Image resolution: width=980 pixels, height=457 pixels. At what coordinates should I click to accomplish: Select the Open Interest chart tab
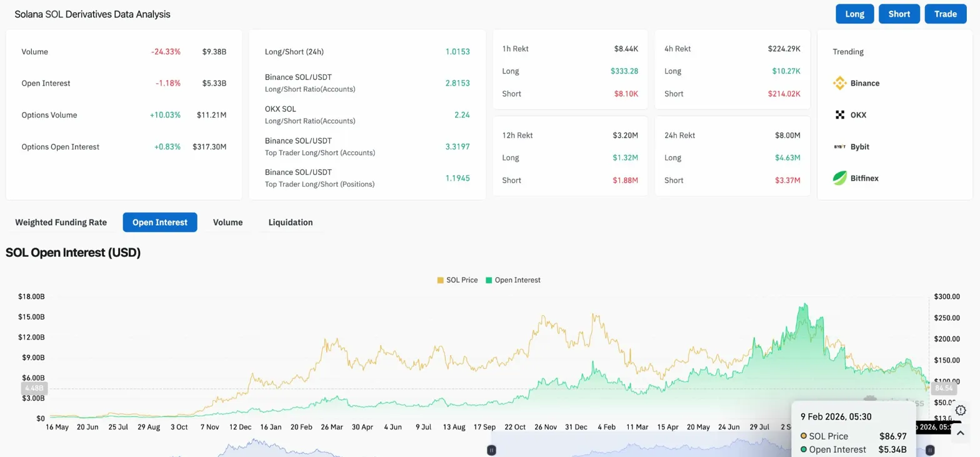tap(160, 222)
